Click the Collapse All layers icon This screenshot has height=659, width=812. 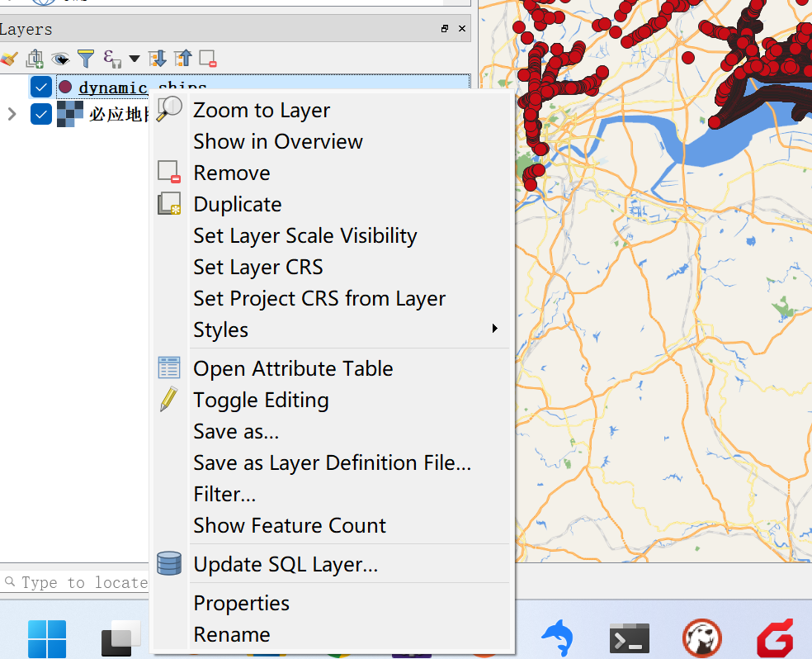pos(183,59)
